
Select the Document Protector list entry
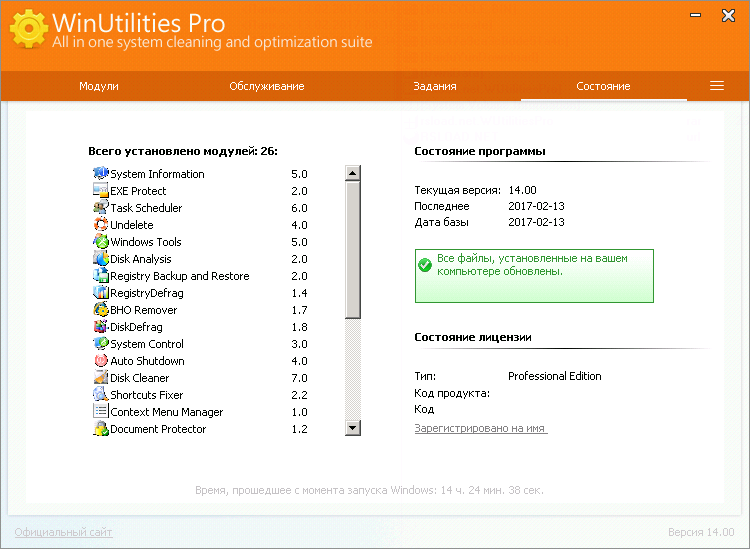point(158,429)
